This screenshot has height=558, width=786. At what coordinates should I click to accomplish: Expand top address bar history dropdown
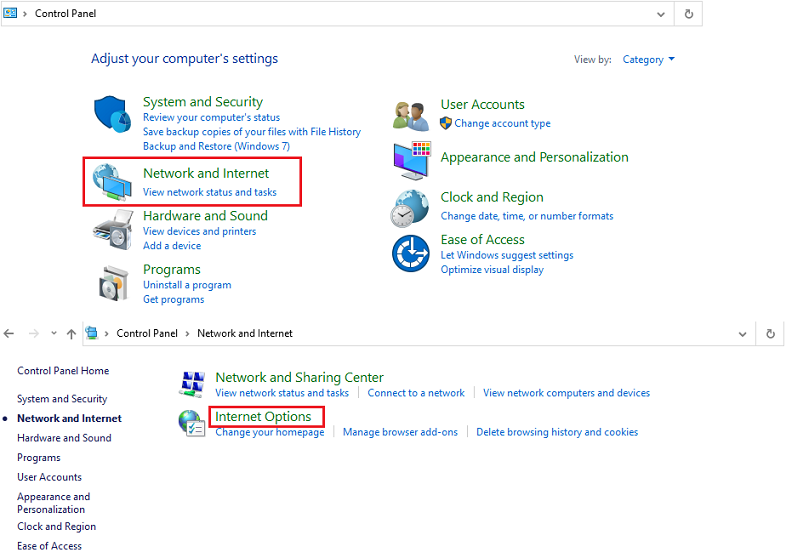point(661,15)
